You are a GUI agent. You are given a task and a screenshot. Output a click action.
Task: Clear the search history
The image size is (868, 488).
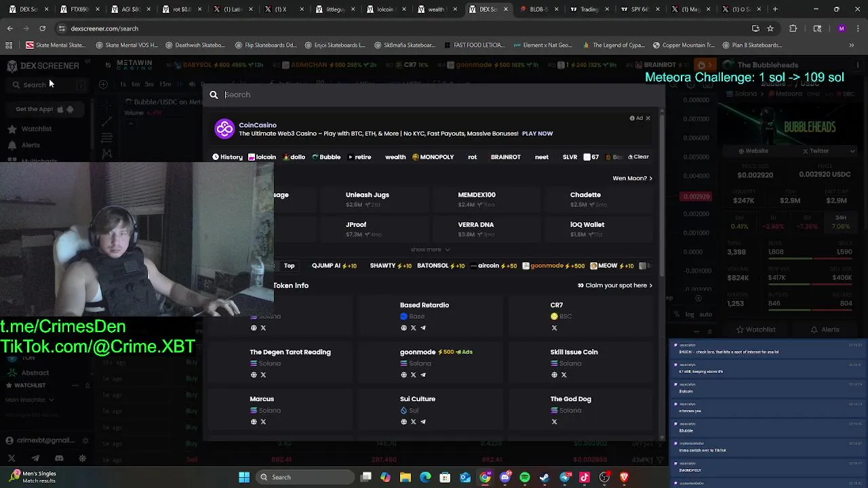click(x=638, y=157)
